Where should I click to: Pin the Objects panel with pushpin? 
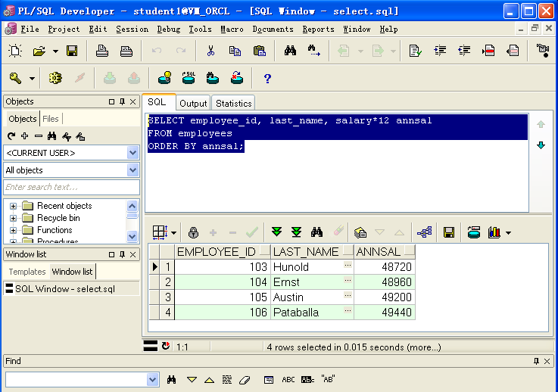(x=122, y=101)
